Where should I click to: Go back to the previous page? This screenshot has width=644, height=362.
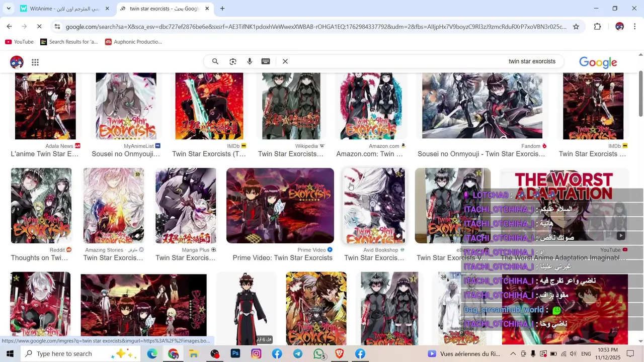click(x=10, y=27)
